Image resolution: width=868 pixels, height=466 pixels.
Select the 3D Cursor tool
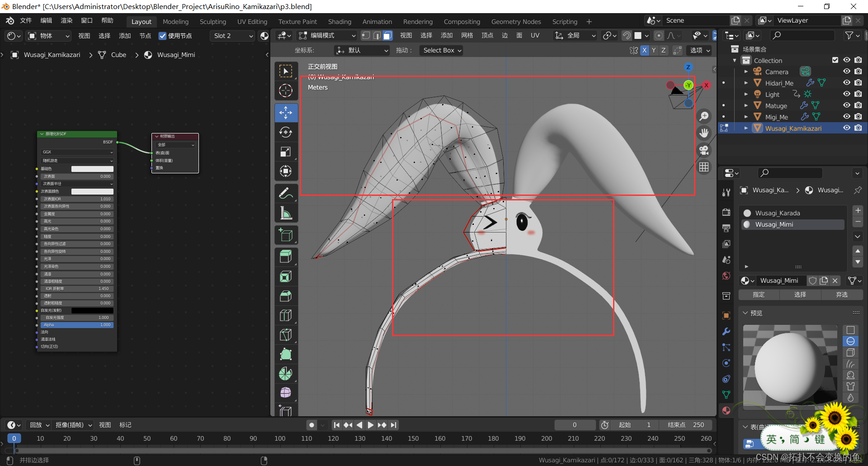tap(286, 91)
